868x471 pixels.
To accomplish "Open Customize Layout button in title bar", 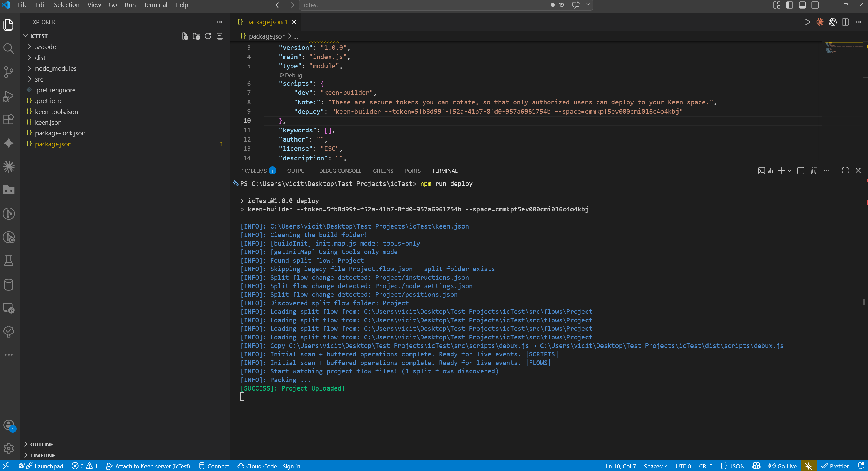I will click(777, 5).
